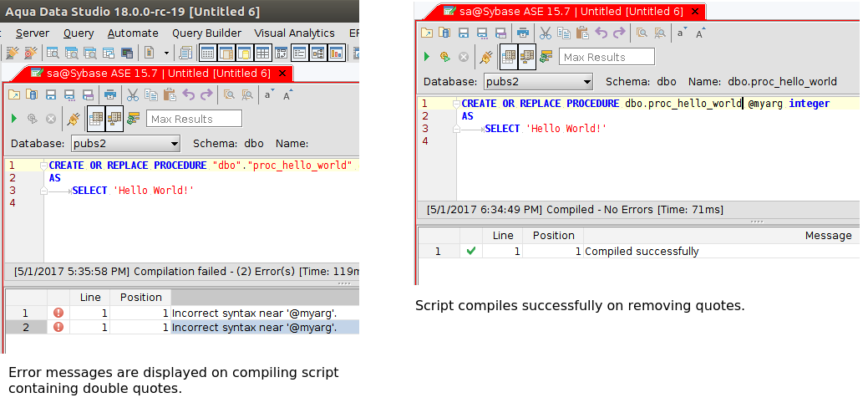Click the open file folder icon in right window
Screen dimensions: 868x413
[x=427, y=33]
